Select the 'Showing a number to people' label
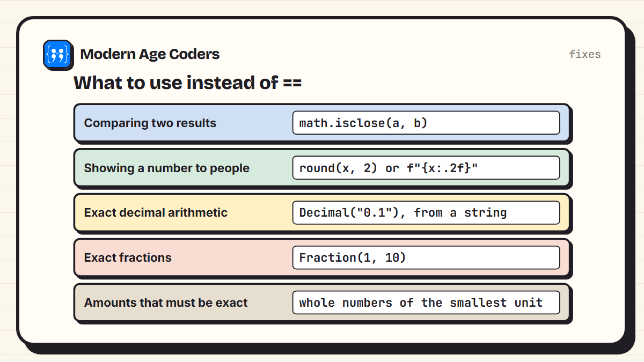 pyautogui.click(x=167, y=168)
